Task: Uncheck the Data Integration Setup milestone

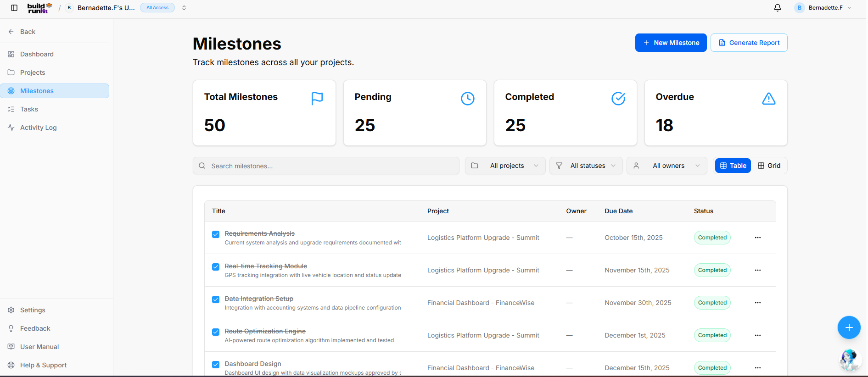Action: pyautogui.click(x=216, y=299)
